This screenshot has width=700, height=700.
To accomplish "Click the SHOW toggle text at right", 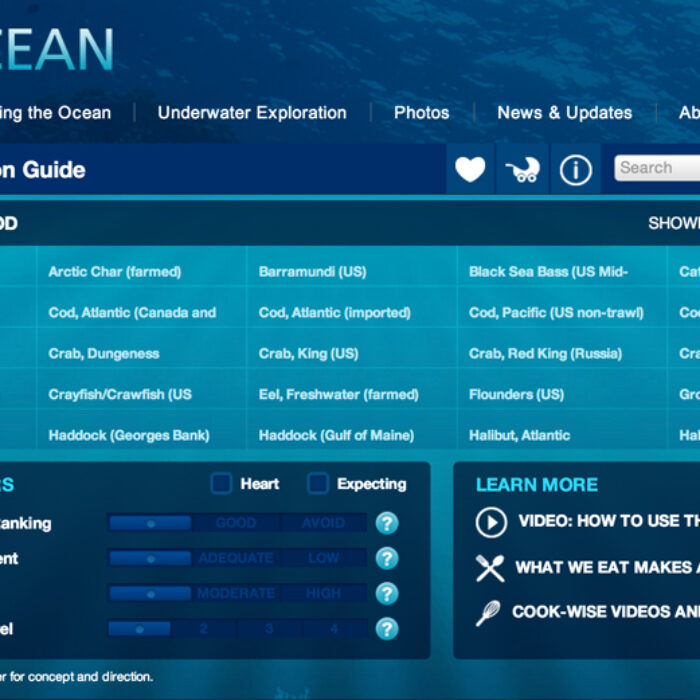I will pos(674,223).
